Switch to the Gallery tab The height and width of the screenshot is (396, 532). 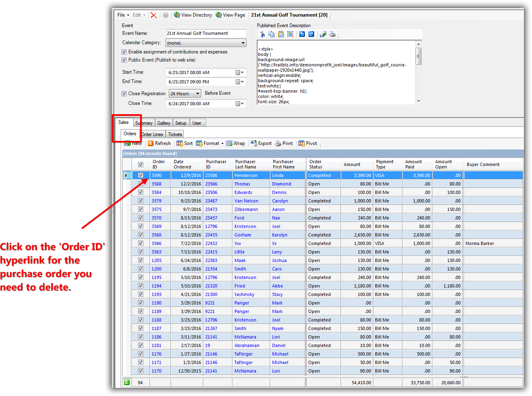click(164, 123)
